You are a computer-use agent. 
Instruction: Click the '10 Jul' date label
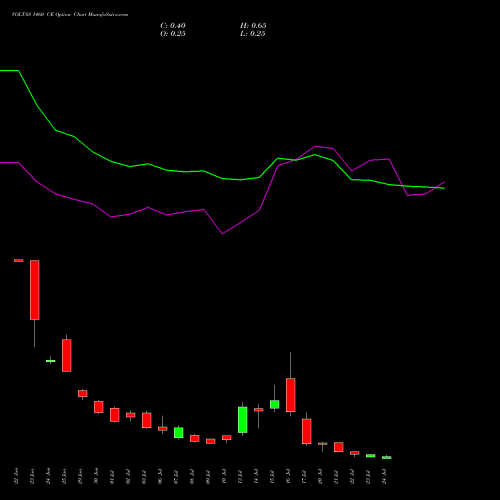click(x=224, y=476)
